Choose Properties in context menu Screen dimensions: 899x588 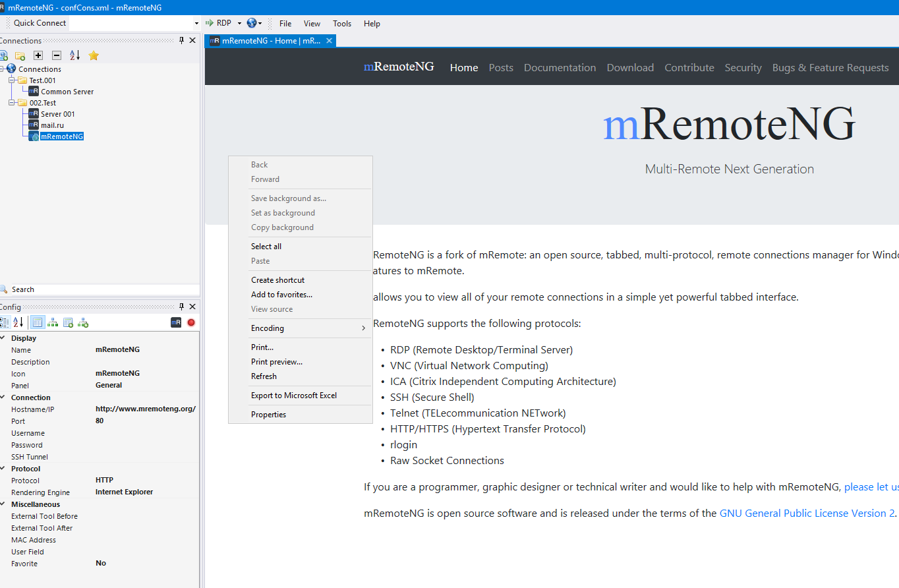(x=301, y=415)
